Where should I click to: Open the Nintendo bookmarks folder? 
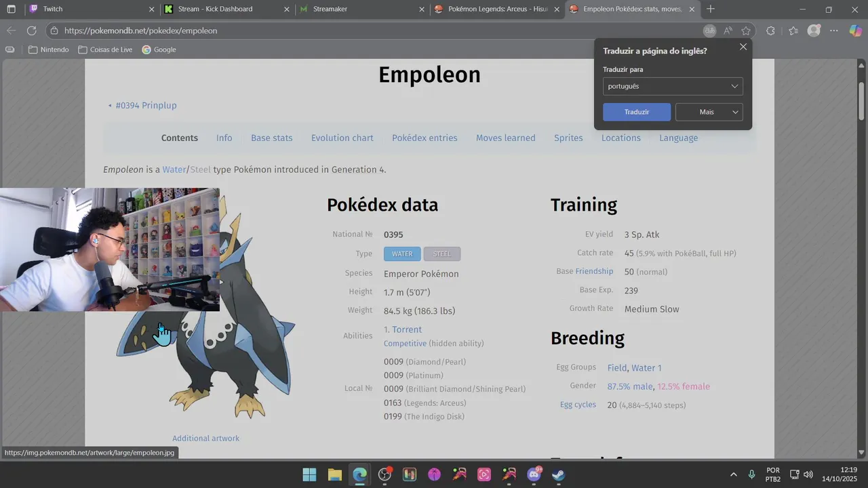pyautogui.click(x=49, y=49)
